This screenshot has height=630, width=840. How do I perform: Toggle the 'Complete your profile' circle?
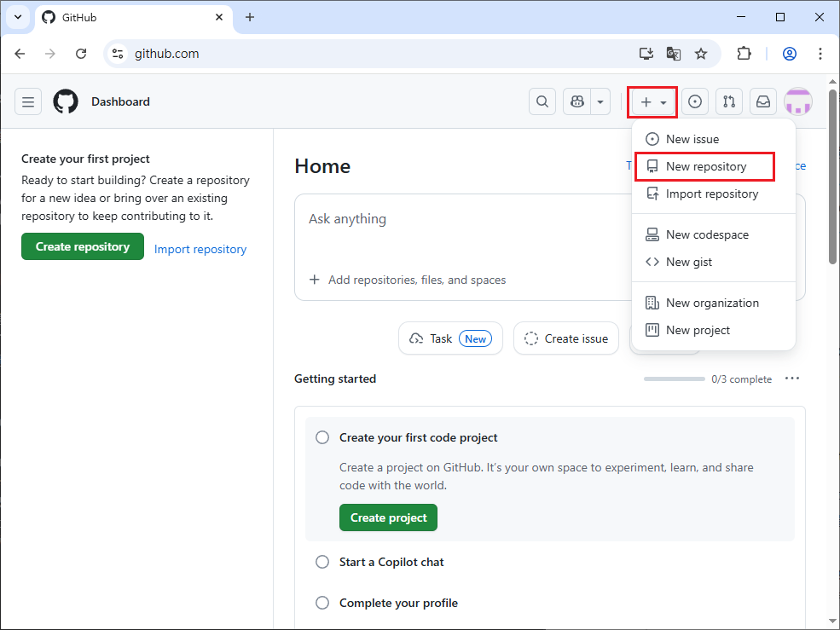click(322, 603)
